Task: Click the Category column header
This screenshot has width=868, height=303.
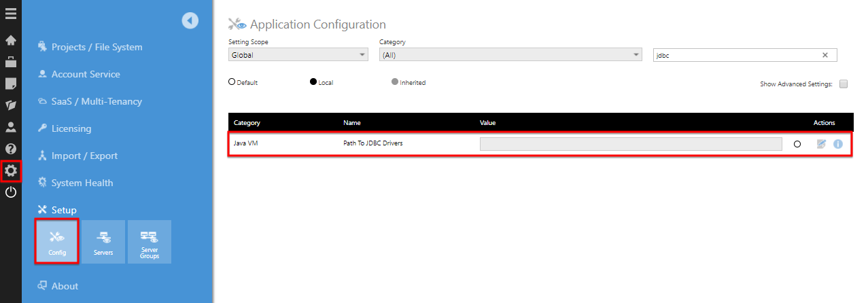Action: [x=247, y=123]
